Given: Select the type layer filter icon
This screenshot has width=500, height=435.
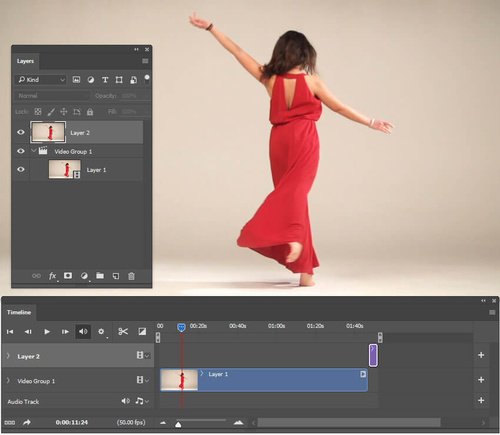Looking at the screenshot, I should (x=105, y=80).
